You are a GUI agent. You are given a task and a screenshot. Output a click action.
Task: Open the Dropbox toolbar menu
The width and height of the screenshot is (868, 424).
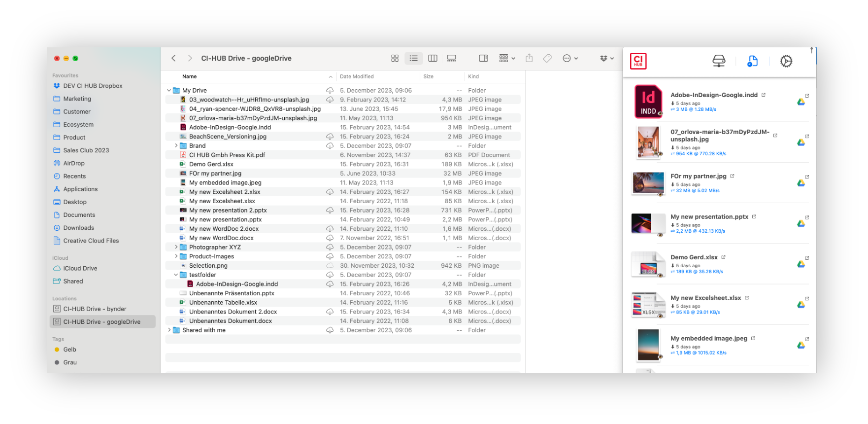[x=606, y=58]
